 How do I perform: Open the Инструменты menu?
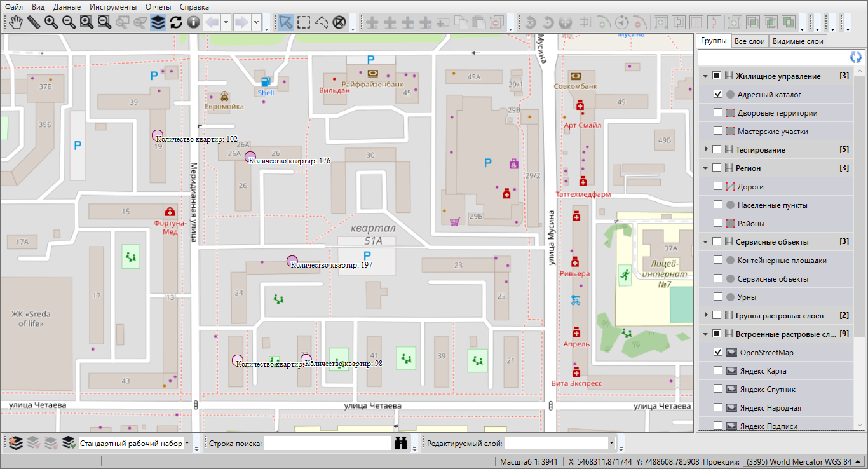(113, 7)
